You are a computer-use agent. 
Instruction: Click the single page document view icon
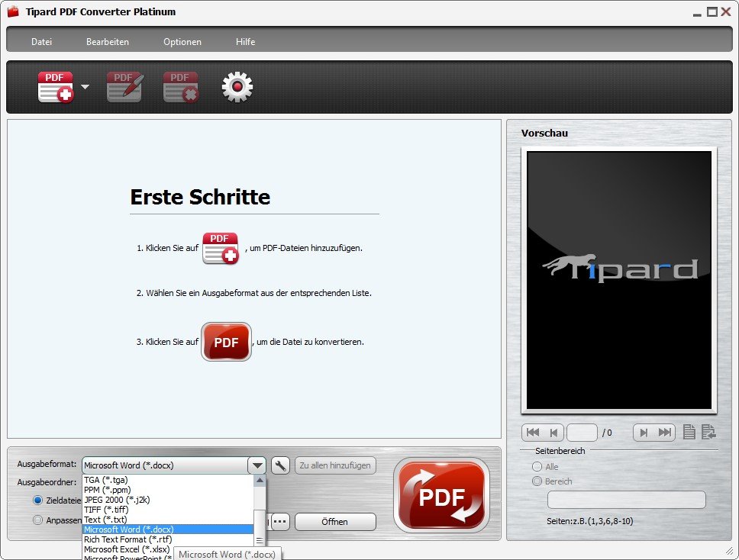(x=689, y=432)
